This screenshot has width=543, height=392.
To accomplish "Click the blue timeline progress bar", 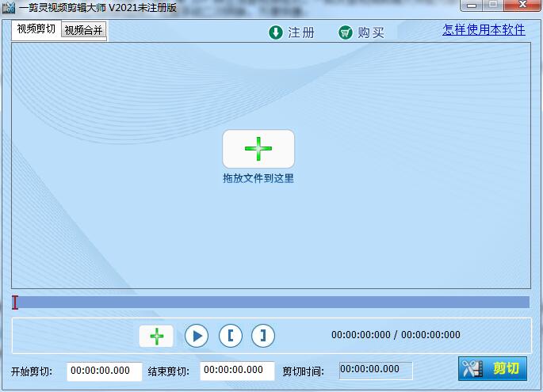I will tap(270, 302).
